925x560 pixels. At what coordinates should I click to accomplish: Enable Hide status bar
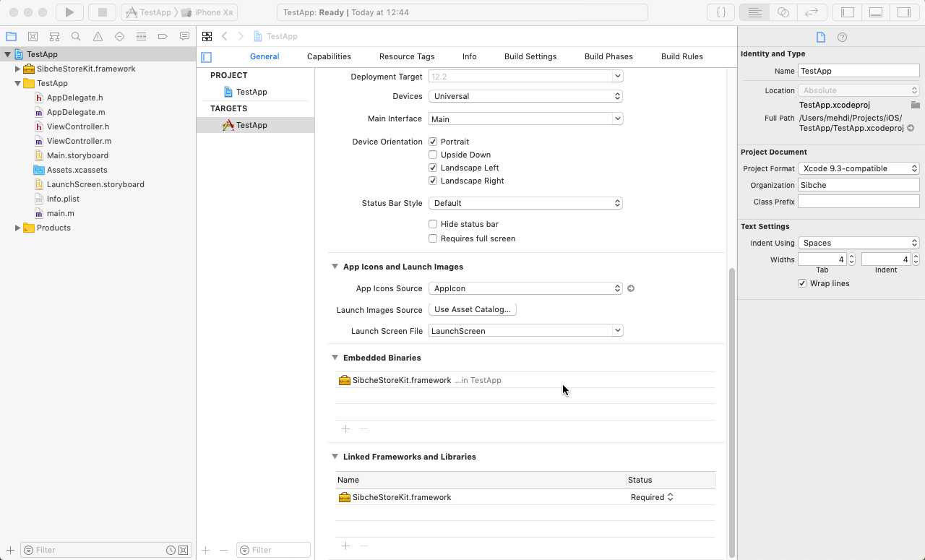point(433,224)
